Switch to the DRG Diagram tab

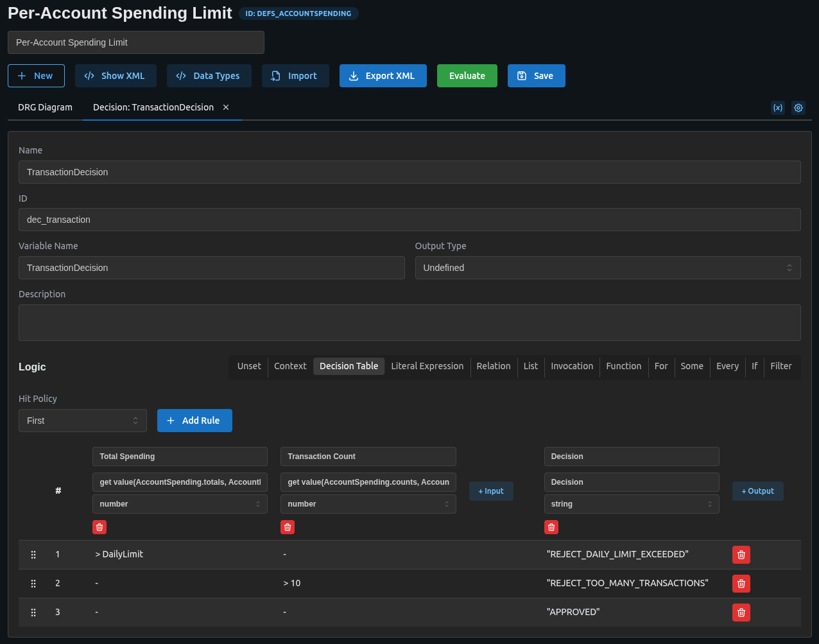(45, 107)
